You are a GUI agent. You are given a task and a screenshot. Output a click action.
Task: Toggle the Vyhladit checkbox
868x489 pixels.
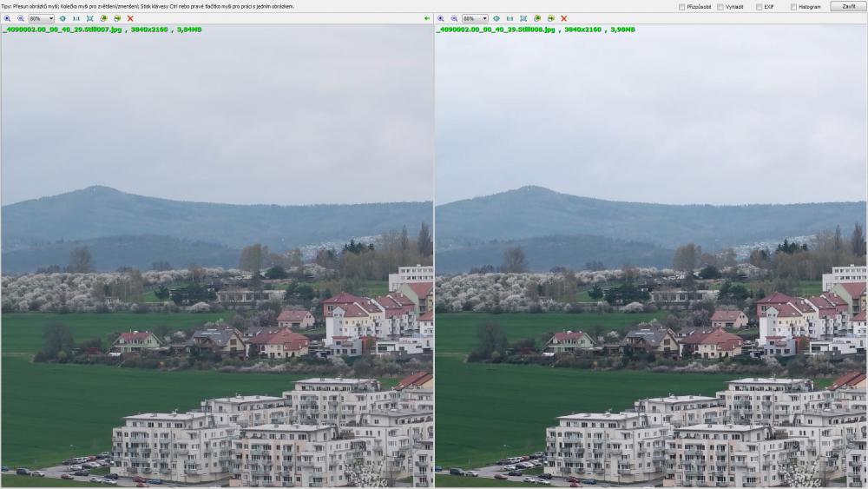click(x=720, y=7)
